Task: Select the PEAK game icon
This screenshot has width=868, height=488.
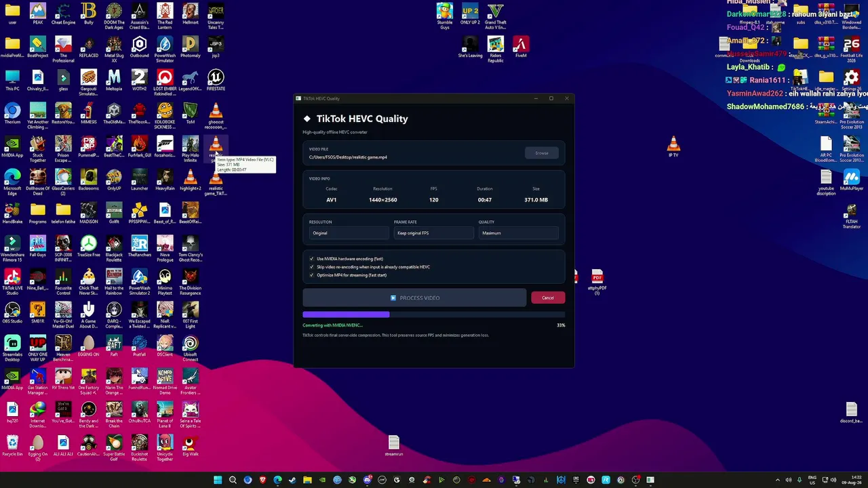Action: [38, 14]
